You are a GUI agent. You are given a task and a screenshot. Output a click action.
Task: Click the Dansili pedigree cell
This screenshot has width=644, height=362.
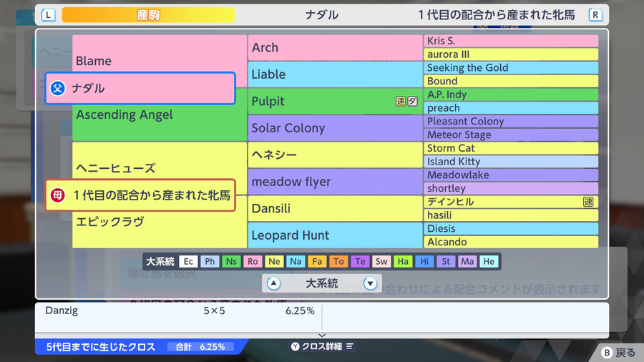coord(335,208)
